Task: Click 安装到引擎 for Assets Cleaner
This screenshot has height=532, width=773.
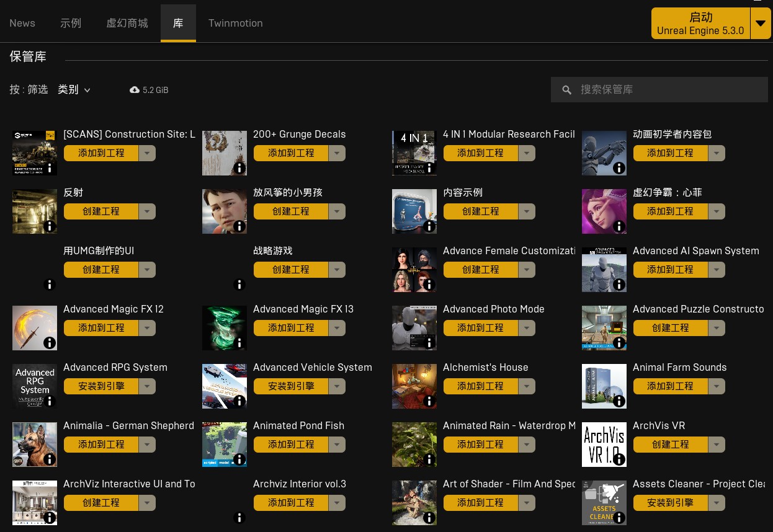Action: click(670, 503)
